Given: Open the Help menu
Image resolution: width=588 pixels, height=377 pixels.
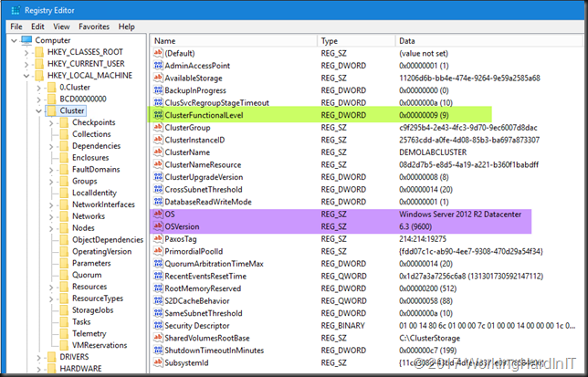Looking at the screenshot, I should [126, 26].
